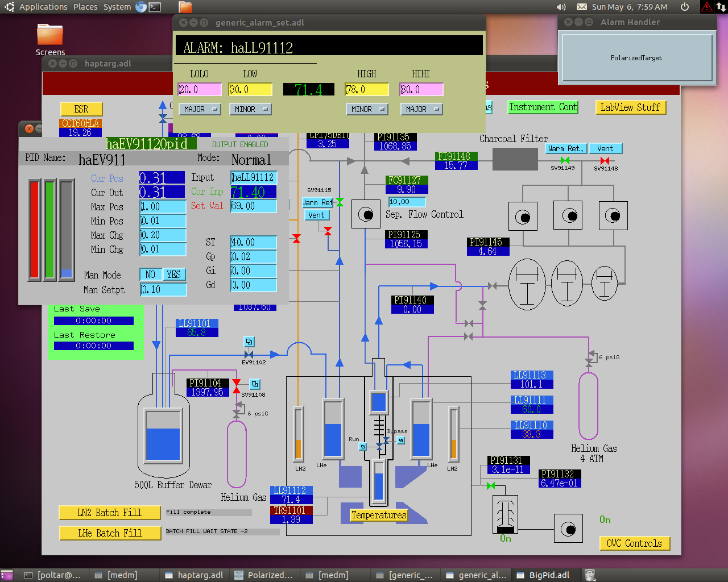
Task: Click the OVC pump symbol near On
Action: click(568, 529)
